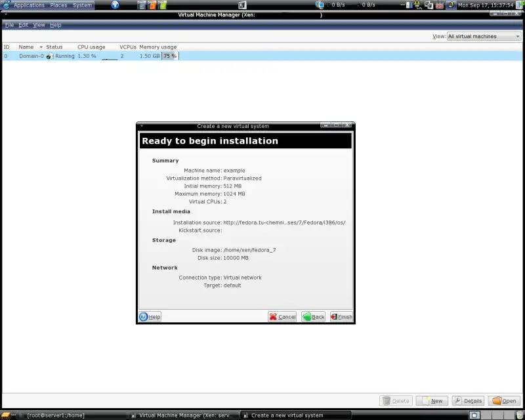Click the disk image path /home/xen/fedora_7

pyautogui.click(x=249, y=250)
